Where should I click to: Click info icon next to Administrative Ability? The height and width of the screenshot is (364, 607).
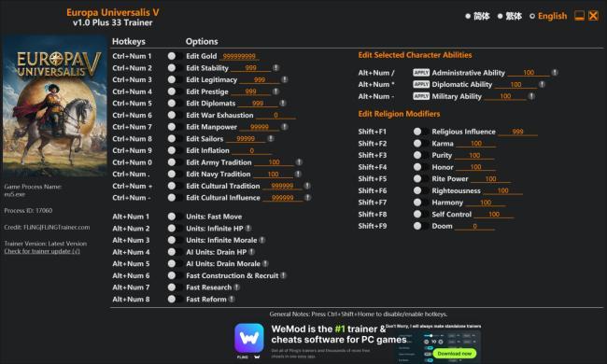(555, 73)
